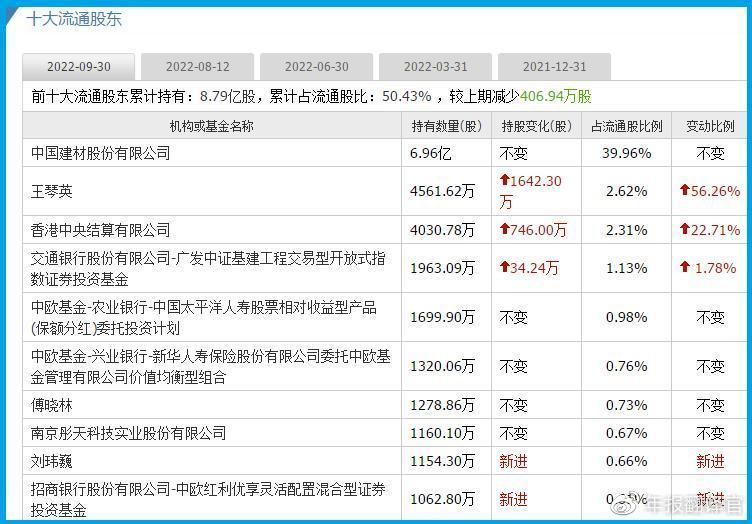The width and height of the screenshot is (752, 524).
Task: Switch to the 2022-03-31 tab
Action: pos(435,67)
